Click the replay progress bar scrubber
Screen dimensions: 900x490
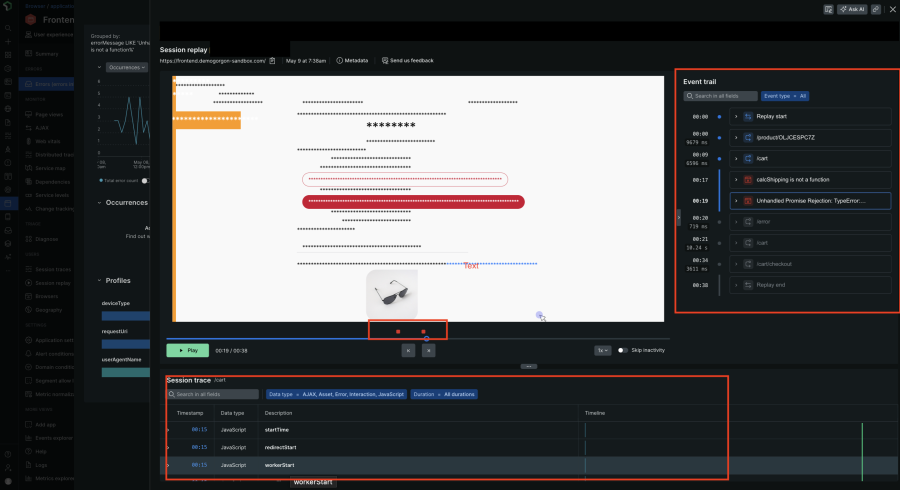tap(427, 339)
